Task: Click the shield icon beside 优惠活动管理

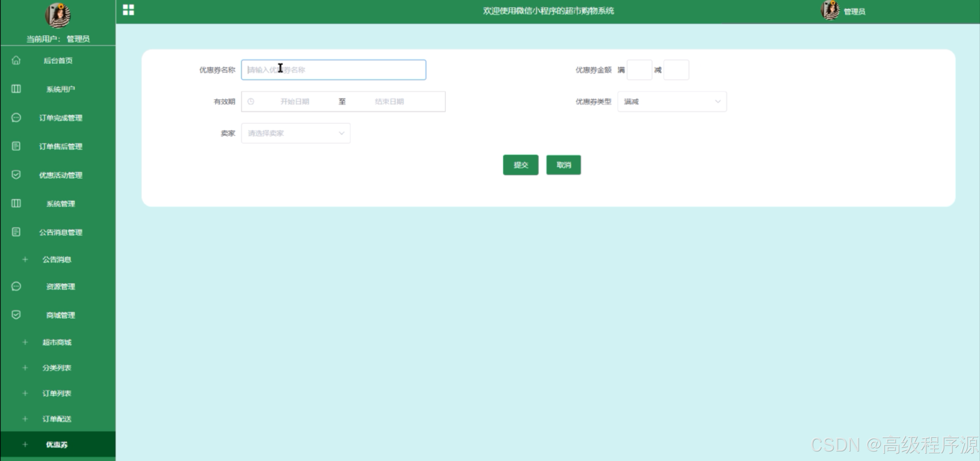Action: click(16, 175)
